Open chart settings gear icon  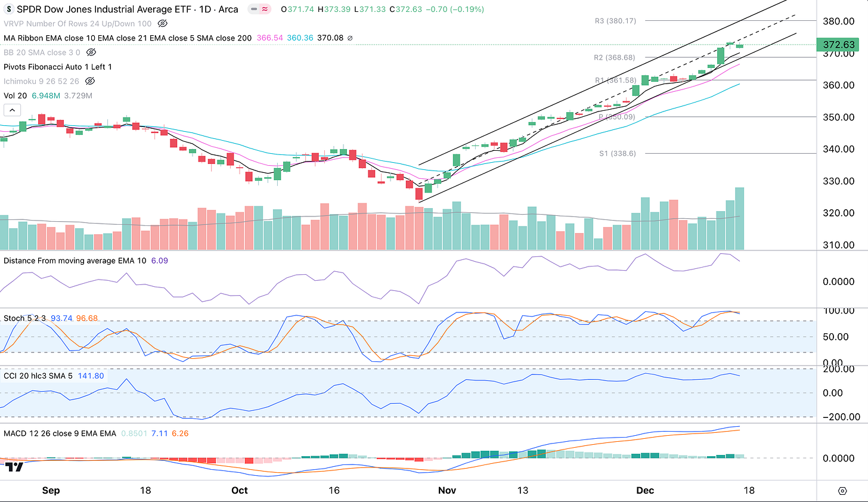(x=842, y=491)
